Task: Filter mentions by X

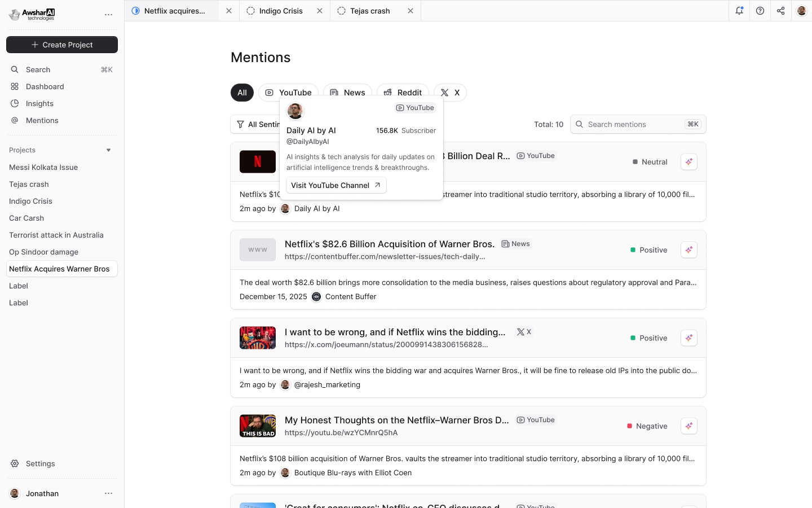Action: [x=450, y=93]
